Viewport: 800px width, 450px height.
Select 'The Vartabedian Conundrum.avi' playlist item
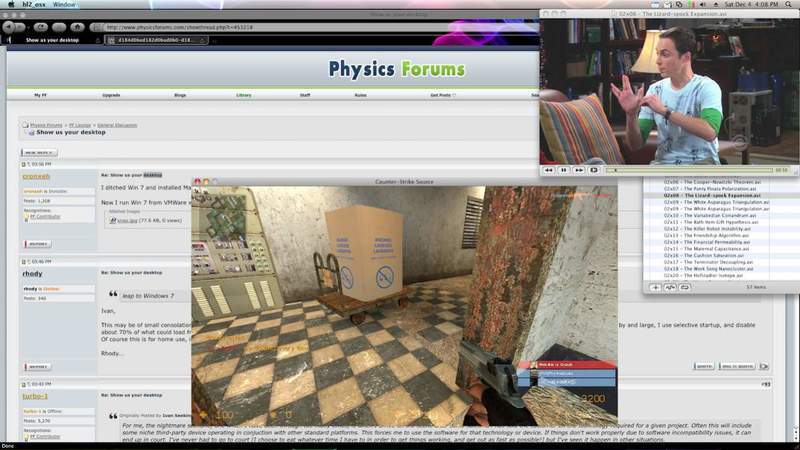pyautogui.click(x=712, y=215)
